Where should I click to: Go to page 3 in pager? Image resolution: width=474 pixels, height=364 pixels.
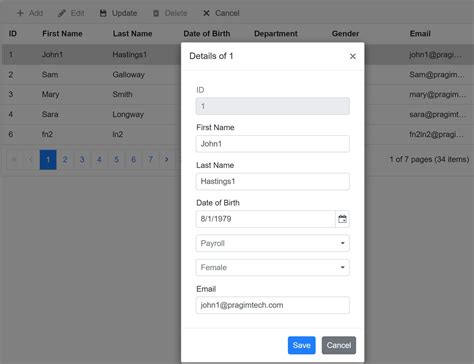pyautogui.click(x=82, y=160)
